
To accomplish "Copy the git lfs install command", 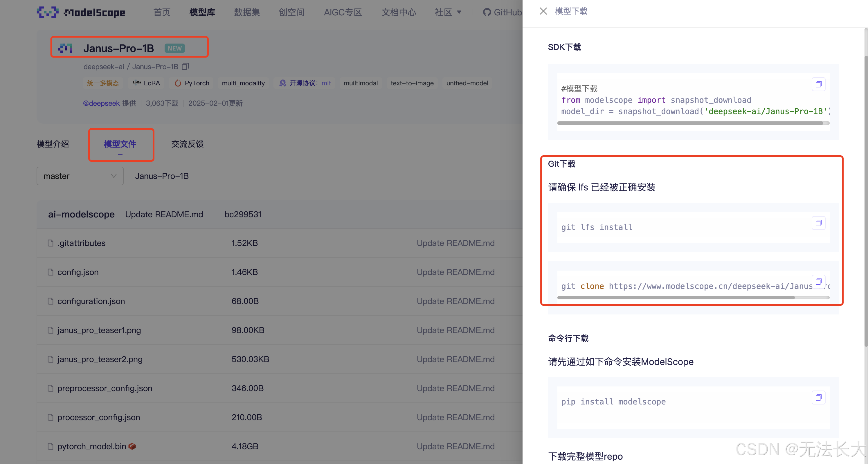I will click(x=818, y=223).
